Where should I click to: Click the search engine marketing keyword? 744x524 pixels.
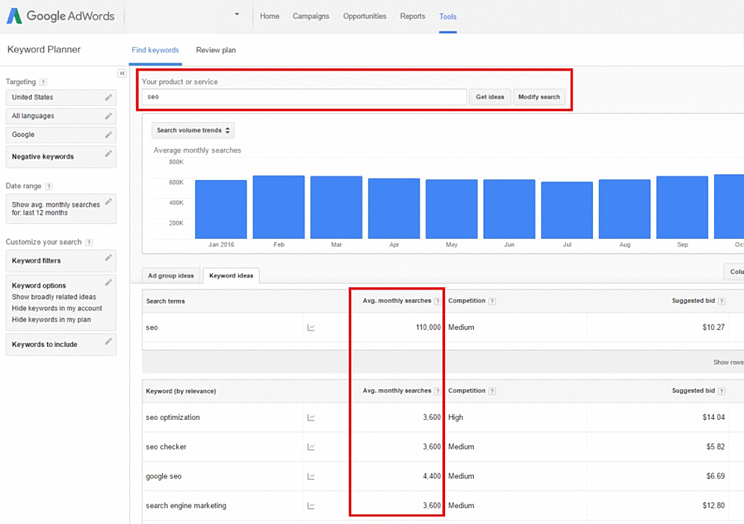coord(186,506)
